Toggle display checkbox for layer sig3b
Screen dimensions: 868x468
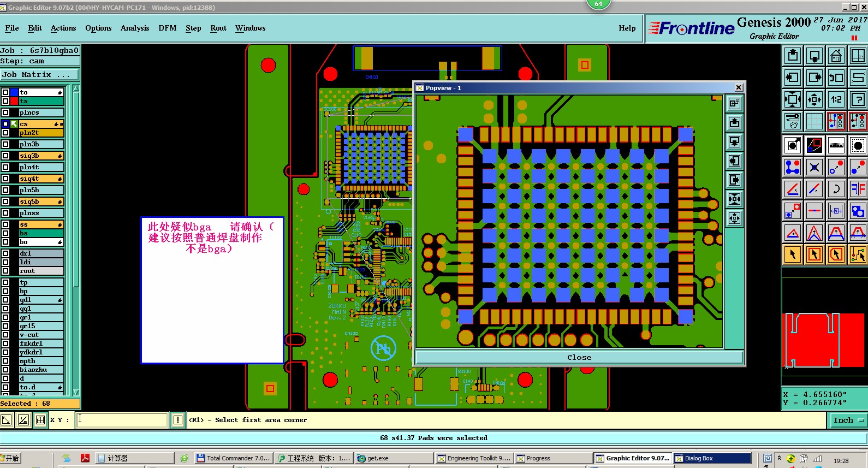click(5, 156)
